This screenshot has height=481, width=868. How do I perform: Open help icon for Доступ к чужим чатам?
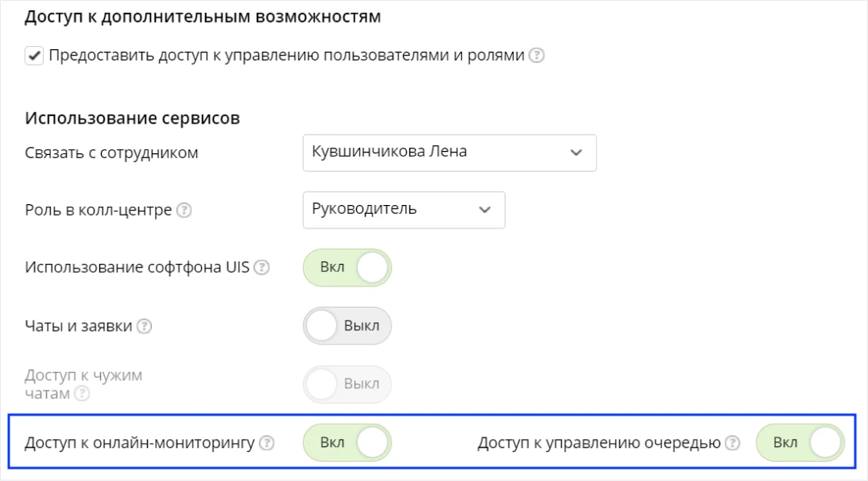pos(82,394)
